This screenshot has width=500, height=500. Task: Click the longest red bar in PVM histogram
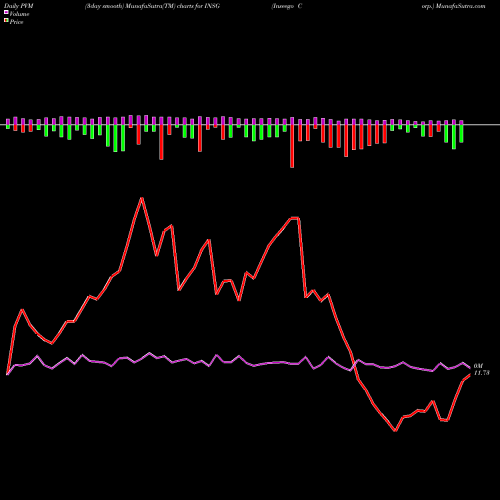292,146
